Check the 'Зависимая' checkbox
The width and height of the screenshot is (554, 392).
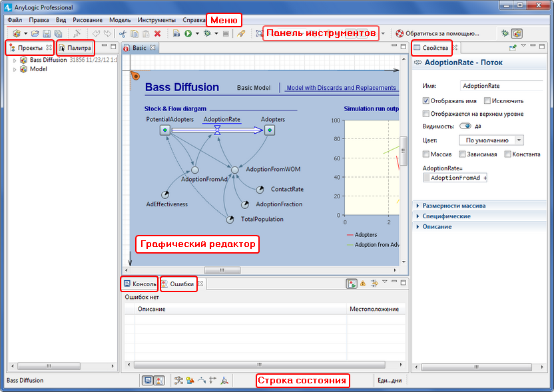[x=462, y=154]
